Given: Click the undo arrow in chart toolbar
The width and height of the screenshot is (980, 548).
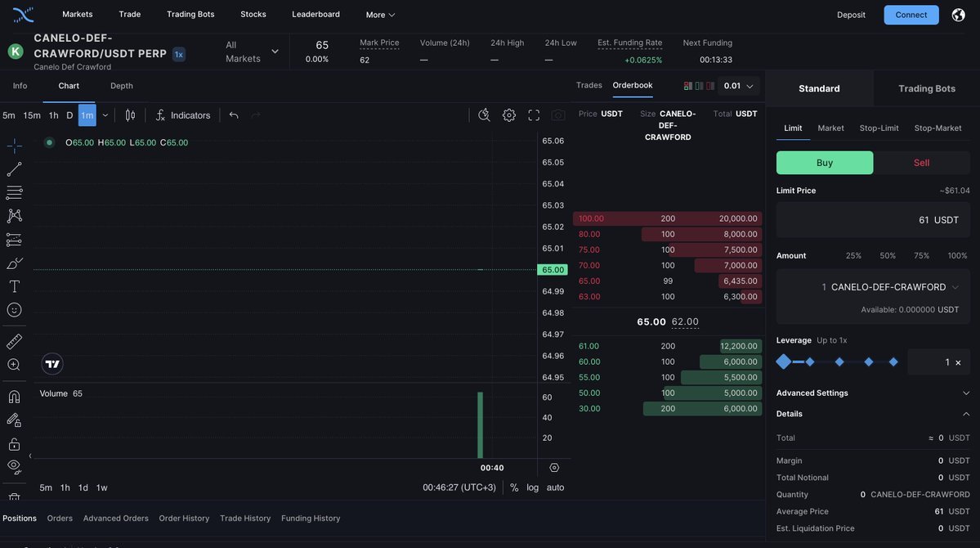Looking at the screenshot, I should [x=234, y=115].
